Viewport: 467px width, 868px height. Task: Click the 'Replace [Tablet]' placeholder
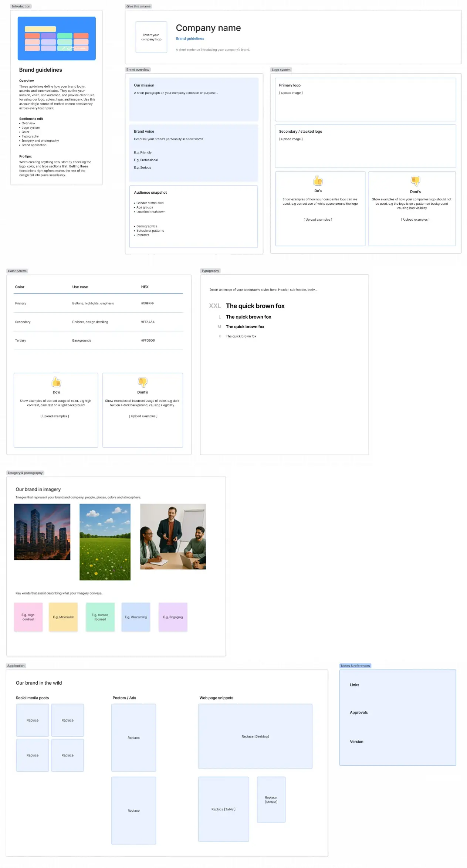[223, 809]
